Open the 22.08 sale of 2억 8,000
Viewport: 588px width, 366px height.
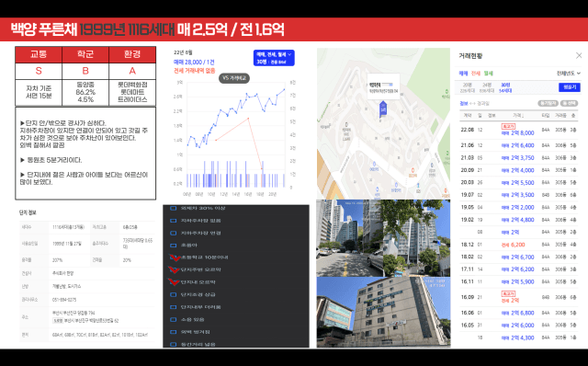(518, 130)
